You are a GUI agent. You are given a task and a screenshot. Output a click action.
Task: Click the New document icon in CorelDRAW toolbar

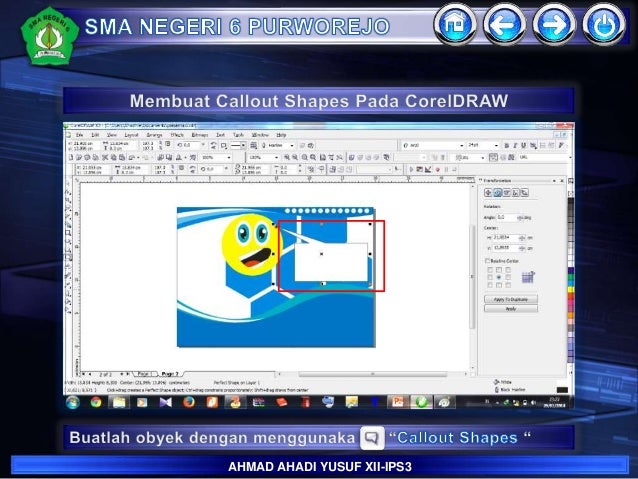71,157
